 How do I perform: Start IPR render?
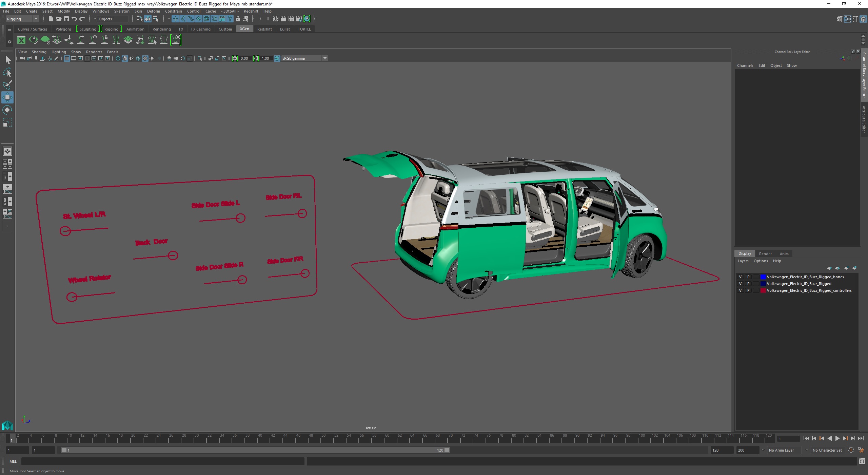[291, 19]
